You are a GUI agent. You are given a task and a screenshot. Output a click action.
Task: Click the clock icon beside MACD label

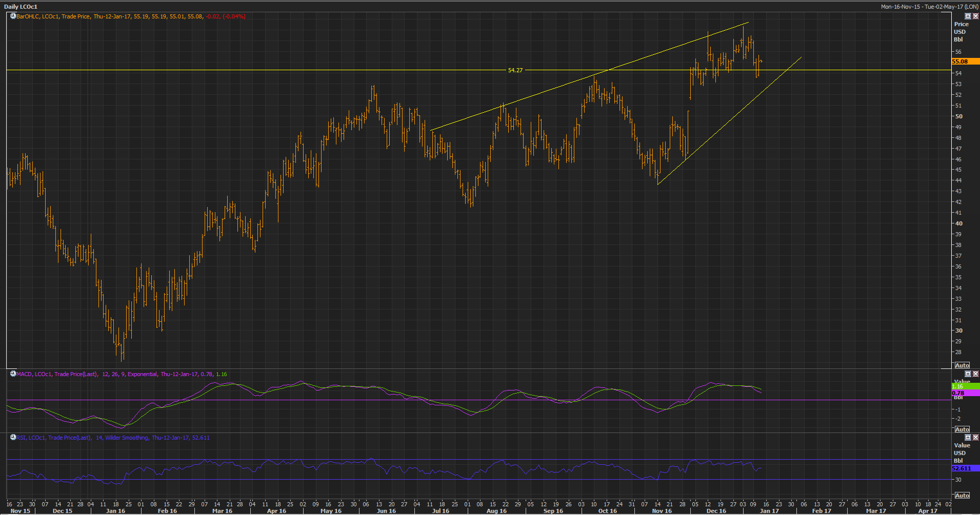tap(13, 374)
